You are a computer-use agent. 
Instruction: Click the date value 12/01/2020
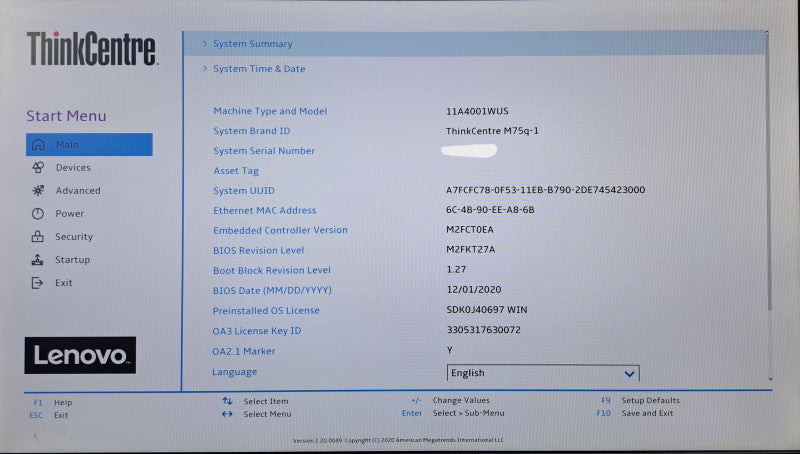[474, 289]
